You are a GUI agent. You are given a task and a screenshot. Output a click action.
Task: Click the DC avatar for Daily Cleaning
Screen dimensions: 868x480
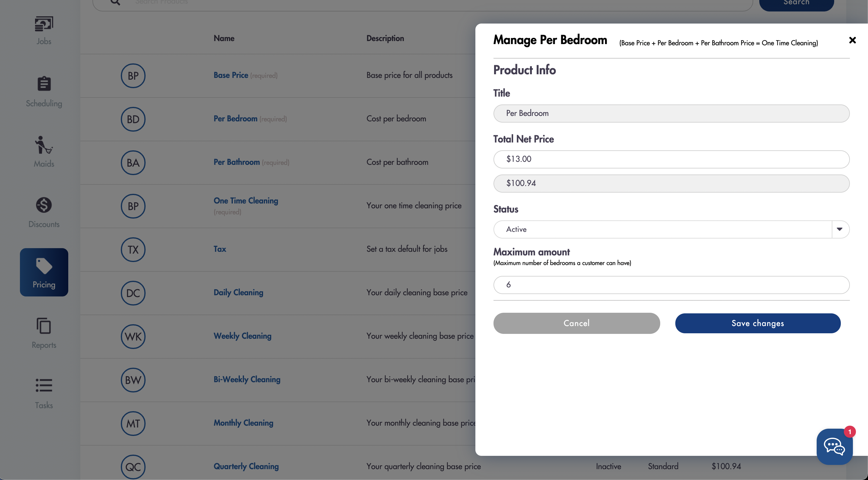click(133, 293)
